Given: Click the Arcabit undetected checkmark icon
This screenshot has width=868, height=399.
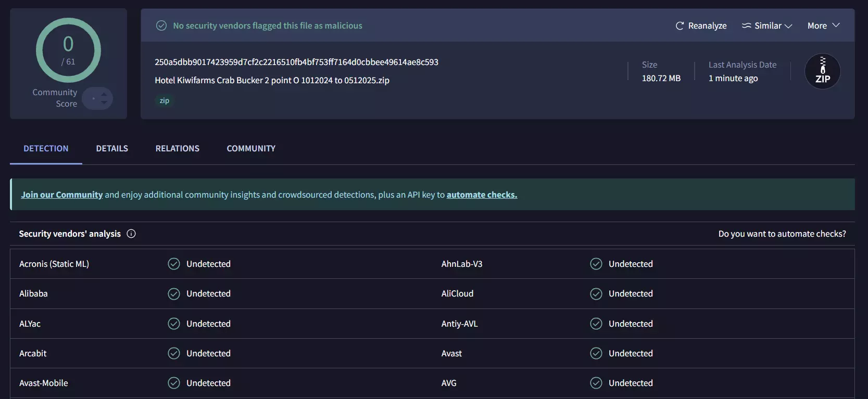Looking at the screenshot, I should pos(174,353).
